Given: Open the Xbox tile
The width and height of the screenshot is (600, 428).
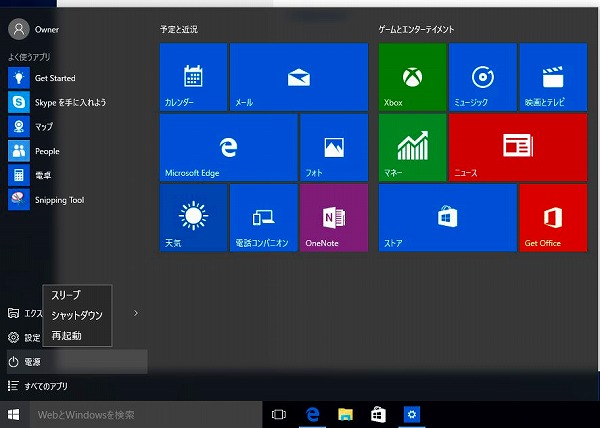Looking at the screenshot, I should [x=412, y=77].
